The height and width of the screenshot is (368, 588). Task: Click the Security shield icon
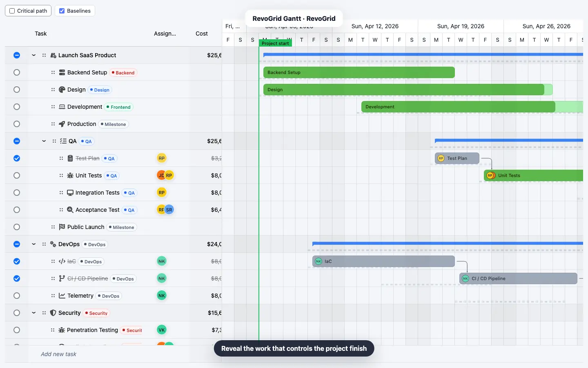click(53, 313)
